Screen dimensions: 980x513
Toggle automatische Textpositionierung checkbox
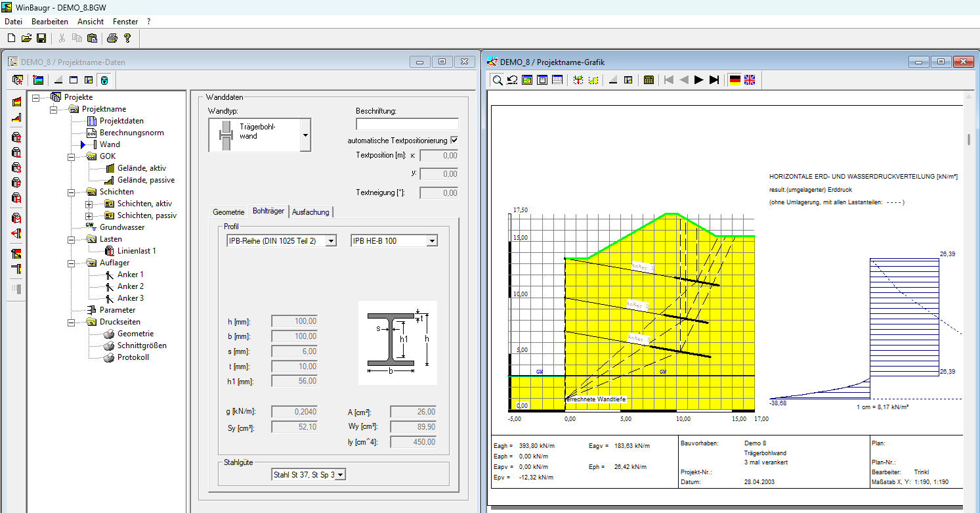(454, 141)
